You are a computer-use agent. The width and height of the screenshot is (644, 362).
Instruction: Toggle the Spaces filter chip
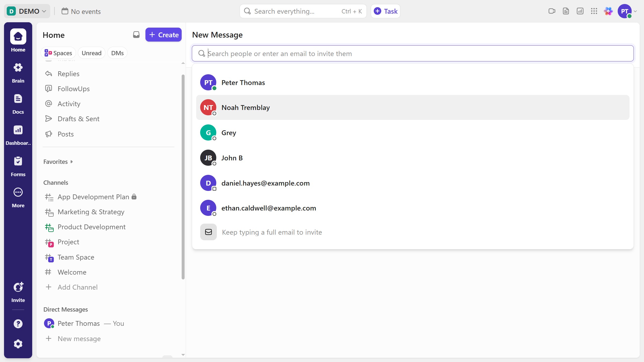pyautogui.click(x=58, y=53)
